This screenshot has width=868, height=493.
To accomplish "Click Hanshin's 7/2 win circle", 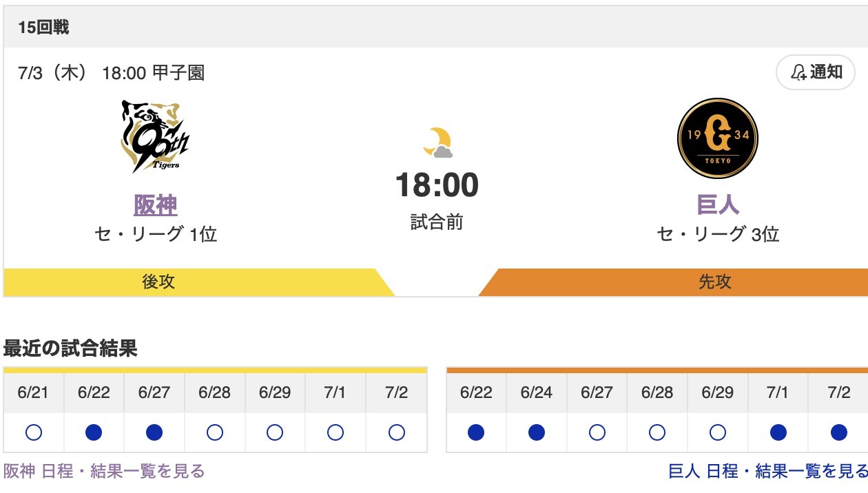I will tap(396, 432).
